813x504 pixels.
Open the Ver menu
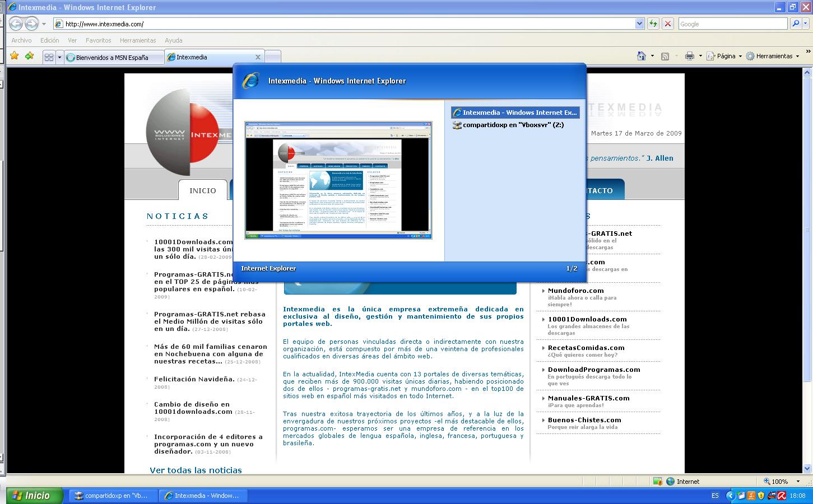pyautogui.click(x=72, y=40)
